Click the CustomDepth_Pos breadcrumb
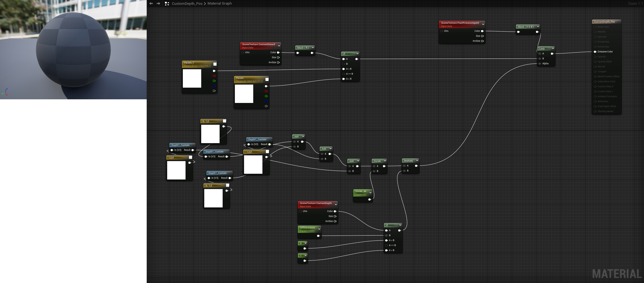This screenshot has height=283, width=644. 187,3
